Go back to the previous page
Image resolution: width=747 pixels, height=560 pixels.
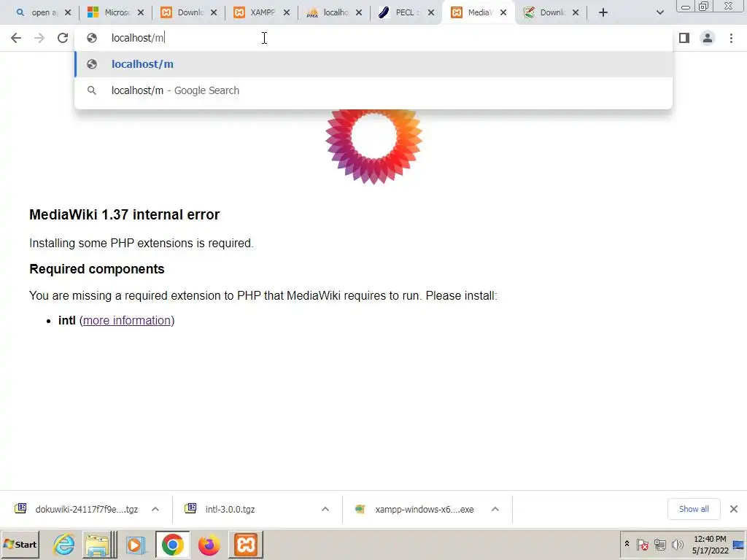[16, 38]
